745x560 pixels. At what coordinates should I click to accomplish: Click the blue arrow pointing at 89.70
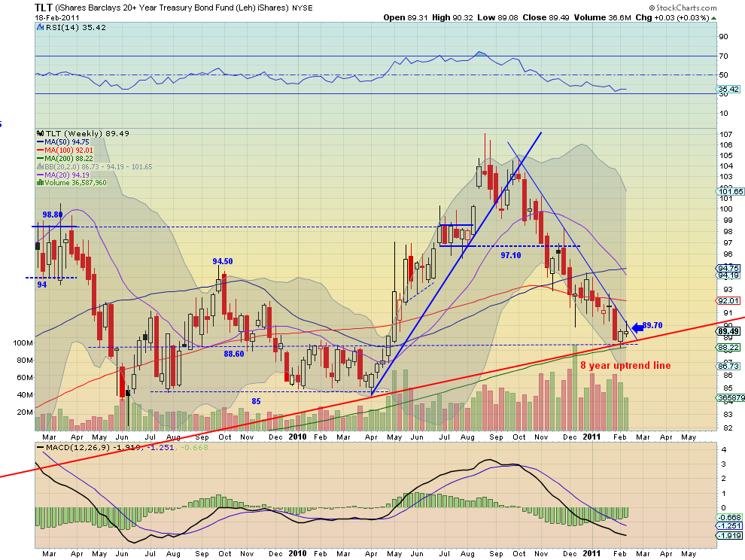coord(637,327)
